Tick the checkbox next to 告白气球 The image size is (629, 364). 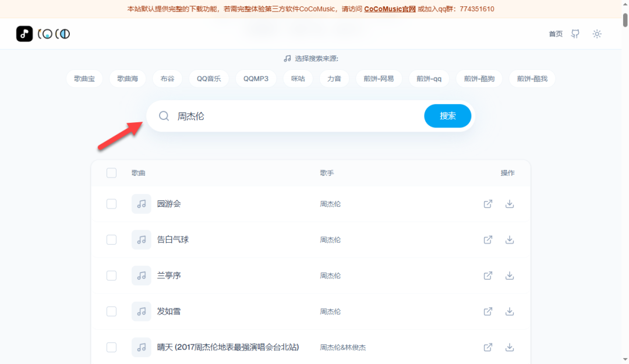111,239
